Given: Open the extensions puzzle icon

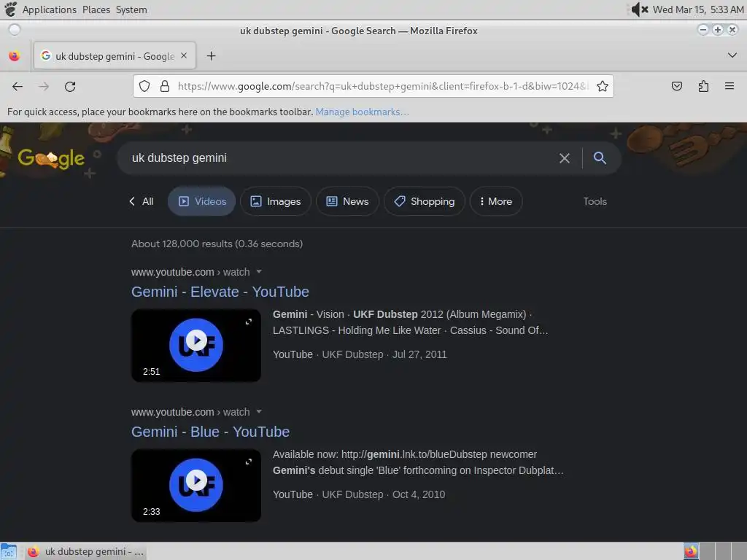Looking at the screenshot, I should click(703, 86).
